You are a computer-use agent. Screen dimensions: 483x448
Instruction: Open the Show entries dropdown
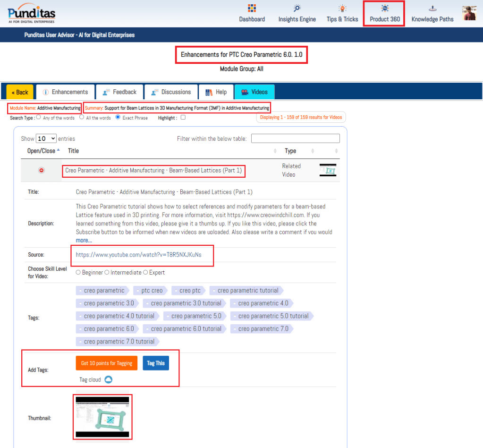[x=46, y=138]
